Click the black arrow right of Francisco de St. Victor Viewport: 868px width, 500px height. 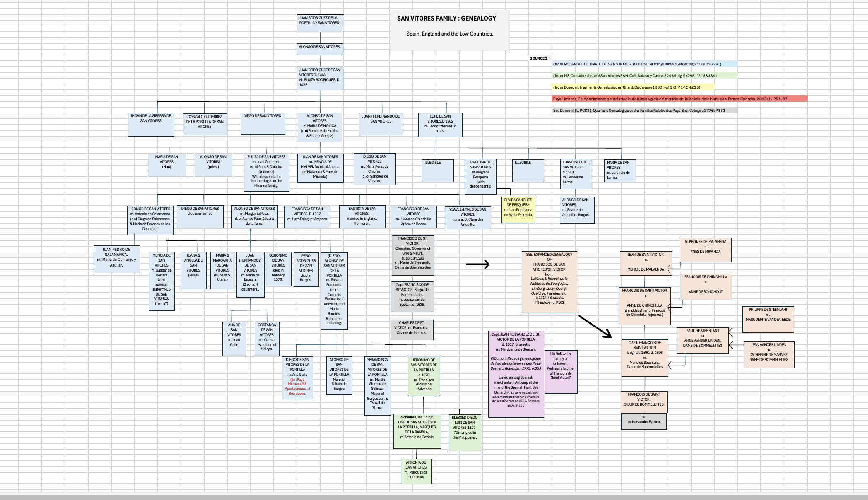coord(477,264)
